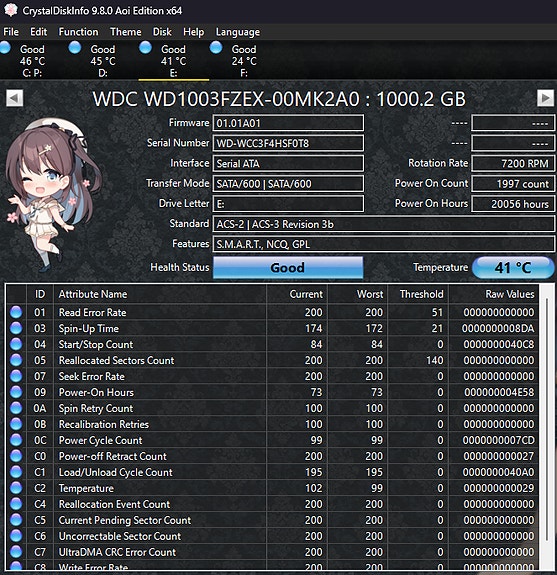Click the attribute list vertical scrollbar

tap(547, 427)
